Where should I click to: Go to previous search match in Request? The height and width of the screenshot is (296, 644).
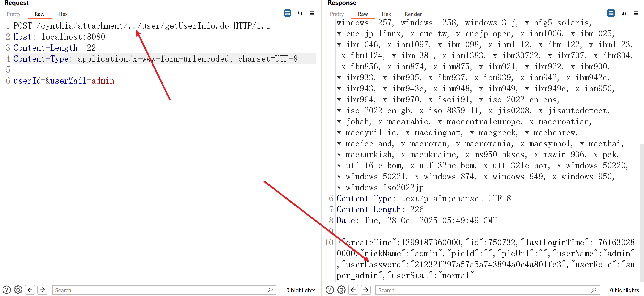30,290
